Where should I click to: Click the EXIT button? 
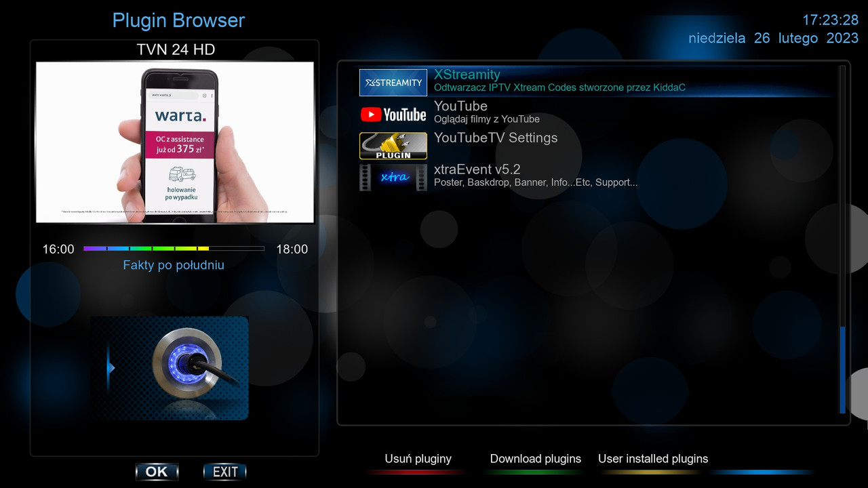225,472
